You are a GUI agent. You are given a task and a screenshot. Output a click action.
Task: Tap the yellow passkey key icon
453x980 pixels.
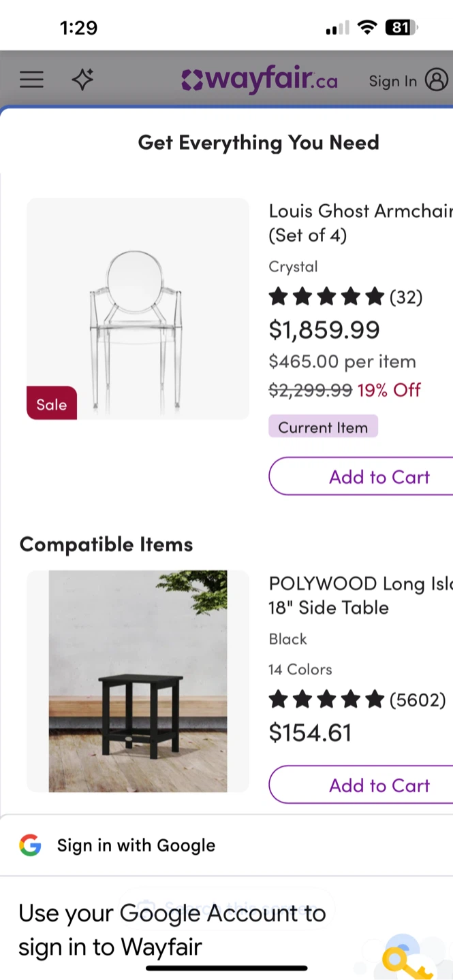[405, 958]
